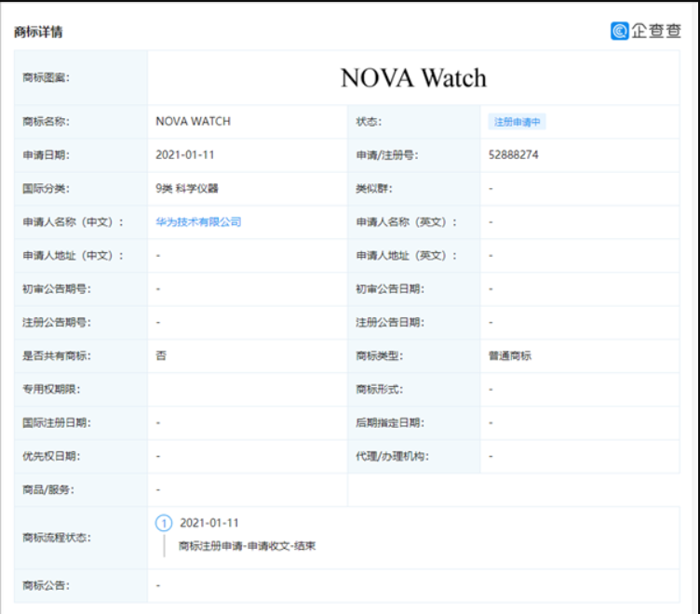Select the NOVA Watch trademark image
The height and width of the screenshot is (614, 700).
tap(413, 77)
